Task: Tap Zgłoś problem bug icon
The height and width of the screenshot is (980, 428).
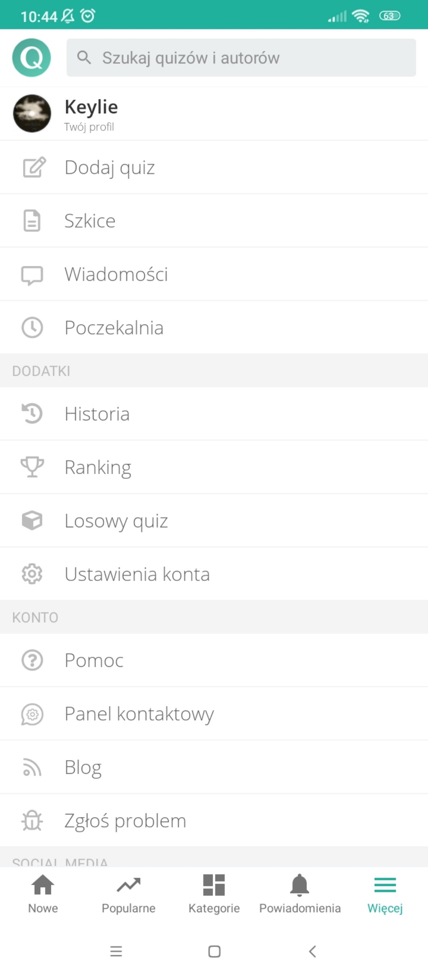Action: click(x=32, y=821)
